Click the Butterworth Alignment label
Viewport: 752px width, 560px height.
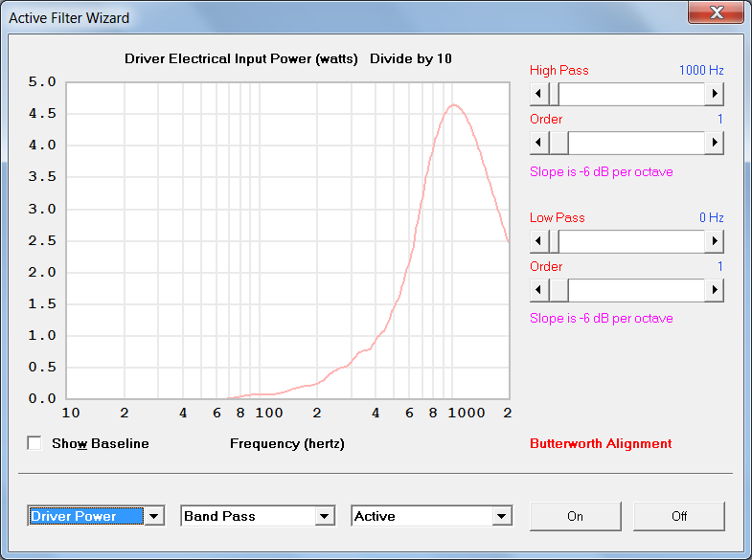601,443
